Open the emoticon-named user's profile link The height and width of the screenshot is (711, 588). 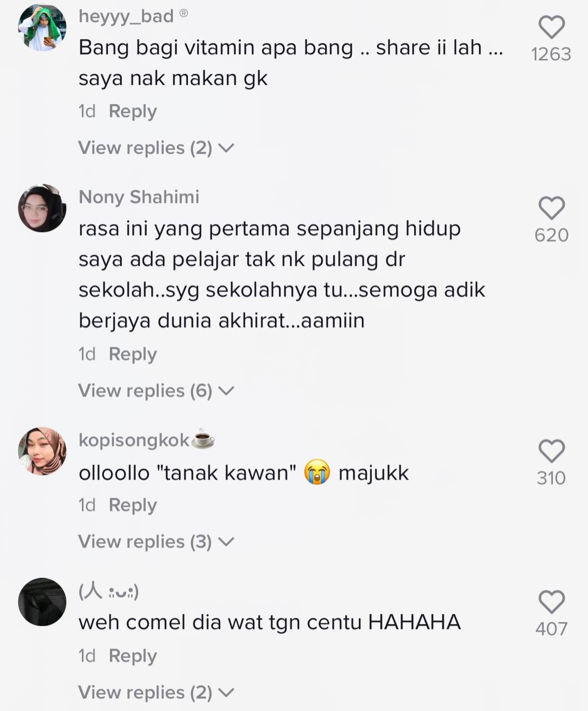(x=109, y=592)
